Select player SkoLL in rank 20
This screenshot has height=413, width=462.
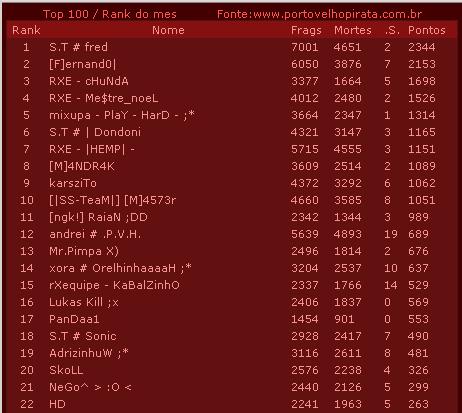[x=66, y=370]
